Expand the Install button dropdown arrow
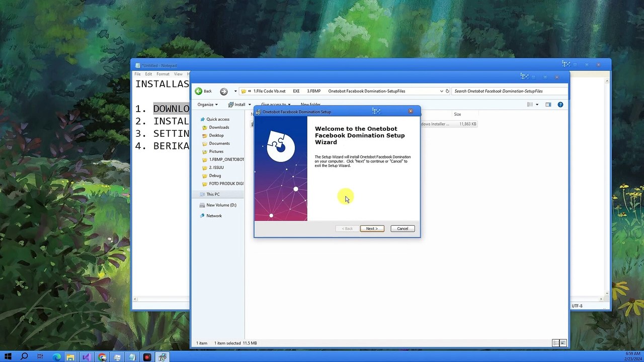The image size is (644, 362). click(x=250, y=105)
